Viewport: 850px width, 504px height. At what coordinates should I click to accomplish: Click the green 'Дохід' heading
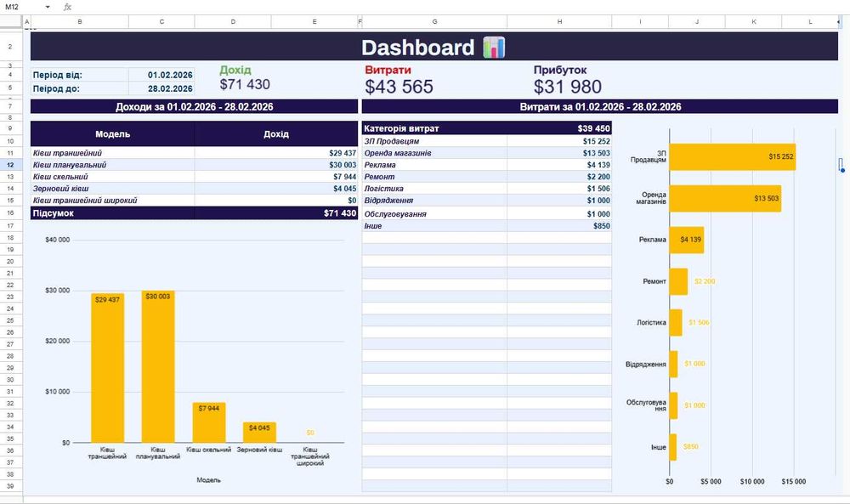click(235, 70)
